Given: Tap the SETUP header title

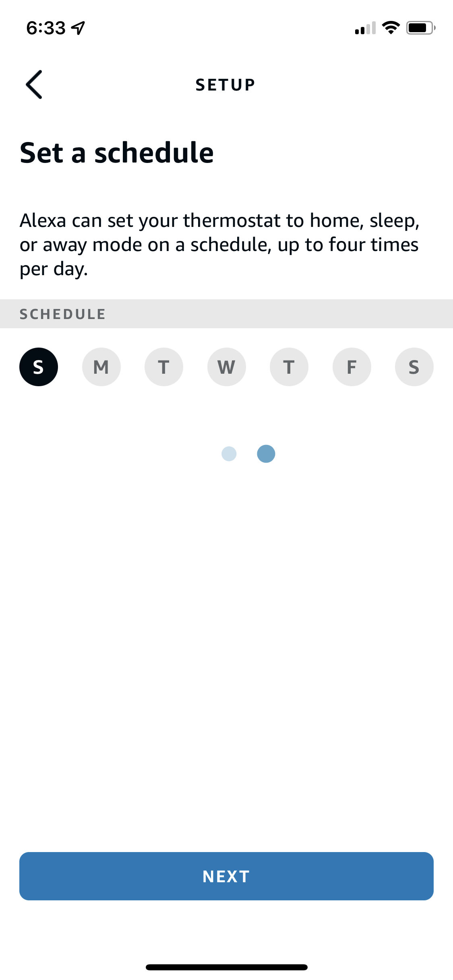Looking at the screenshot, I should pyautogui.click(x=225, y=84).
